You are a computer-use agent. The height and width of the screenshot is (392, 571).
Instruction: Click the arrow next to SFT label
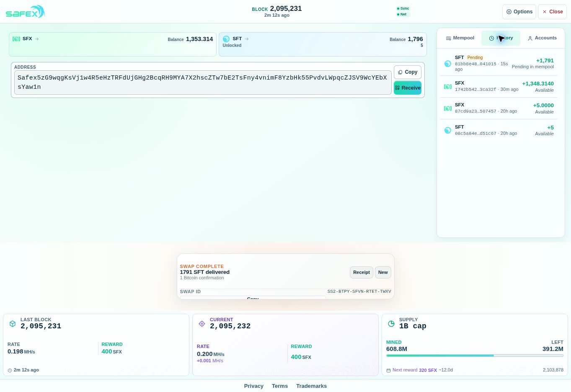(247, 39)
